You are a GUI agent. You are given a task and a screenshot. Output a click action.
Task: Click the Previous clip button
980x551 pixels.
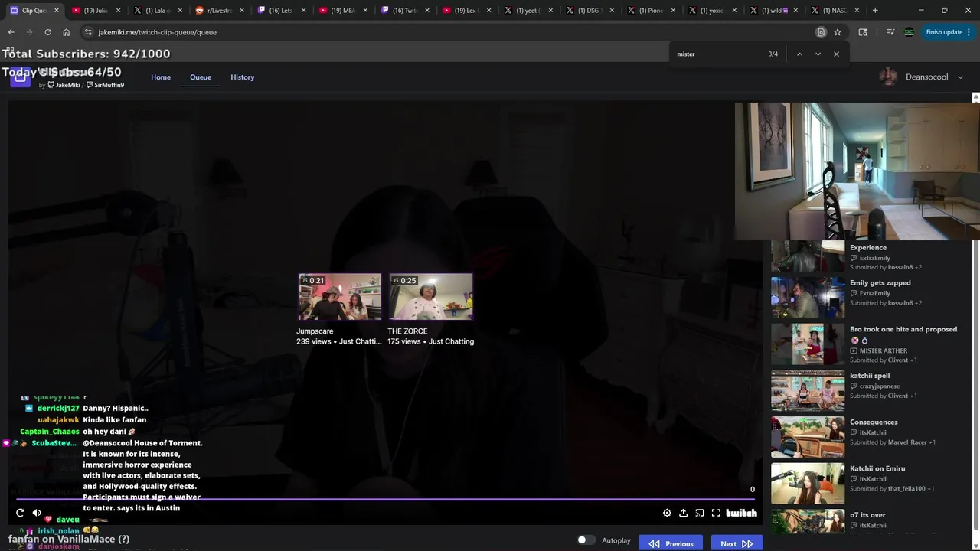pyautogui.click(x=671, y=543)
